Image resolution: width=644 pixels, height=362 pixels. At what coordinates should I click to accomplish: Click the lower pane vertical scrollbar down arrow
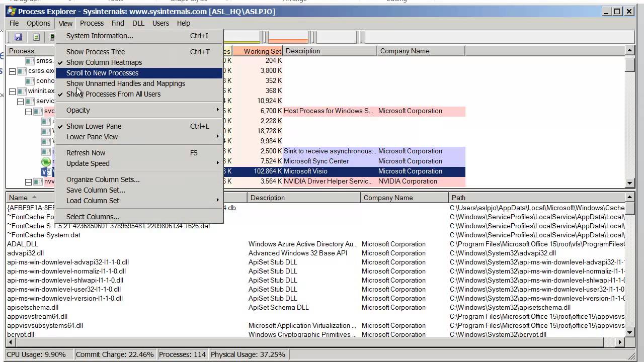tap(629, 332)
